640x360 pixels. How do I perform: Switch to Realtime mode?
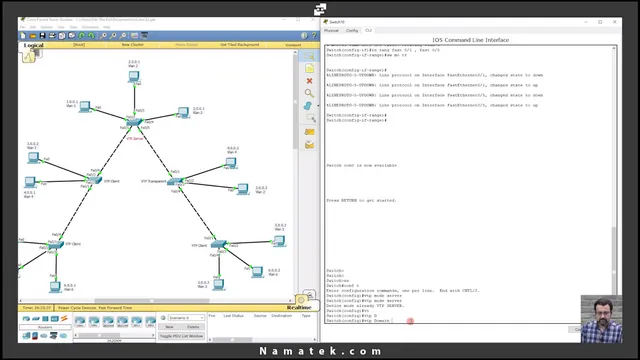pyautogui.click(x=299, y=307)
